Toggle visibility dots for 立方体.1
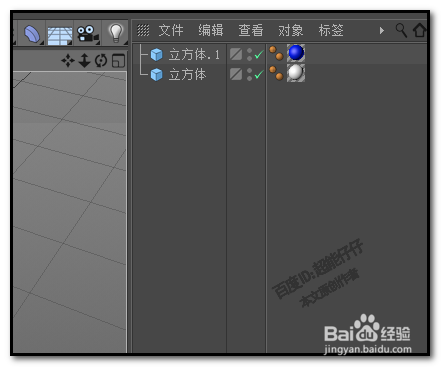This screenshot has width=441, height=367. click(249, 54)
